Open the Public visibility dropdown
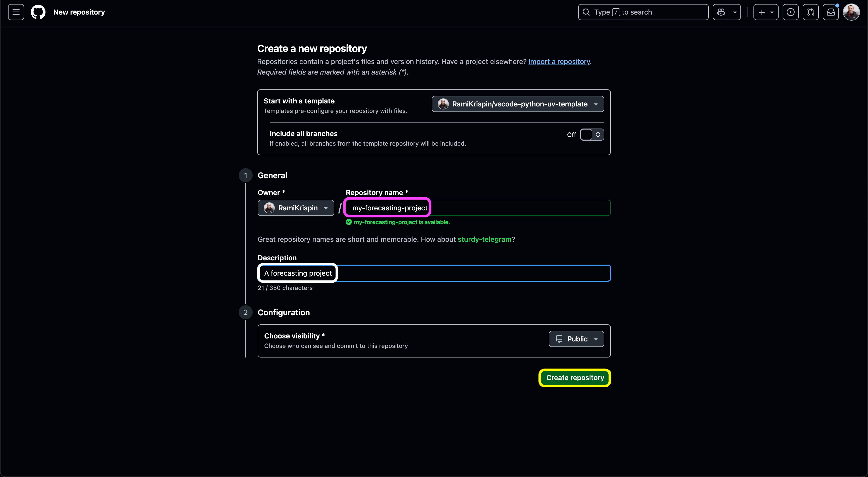The width and height of the screenshot is (868, 477). pos(576,339)
